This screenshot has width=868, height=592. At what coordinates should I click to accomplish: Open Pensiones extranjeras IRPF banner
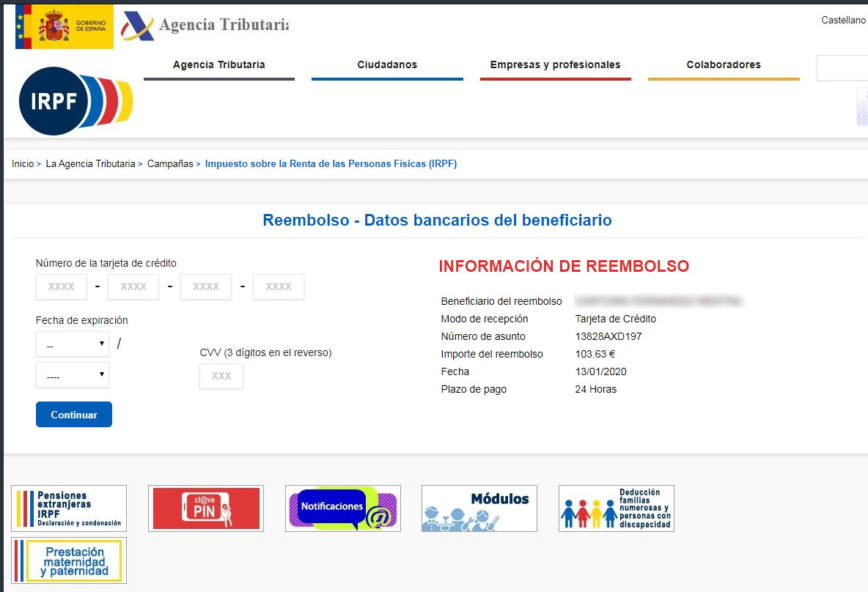69,508
